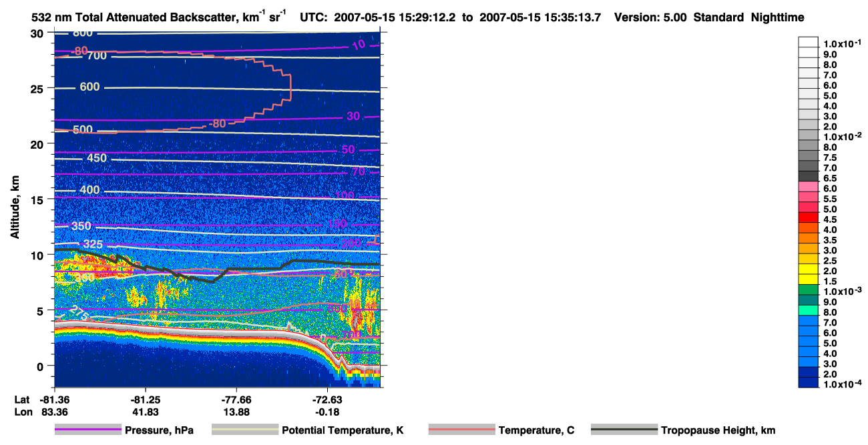Click longitude value -0.18
Image resolution: width=868 pixels, height=445 pixels.
328,412
